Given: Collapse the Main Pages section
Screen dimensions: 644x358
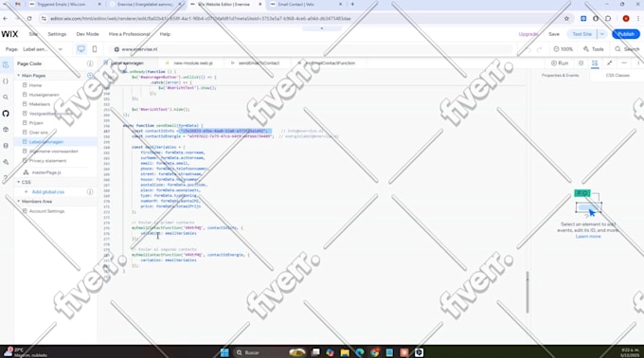Looking at the screenshot, I should pos(19,76).
